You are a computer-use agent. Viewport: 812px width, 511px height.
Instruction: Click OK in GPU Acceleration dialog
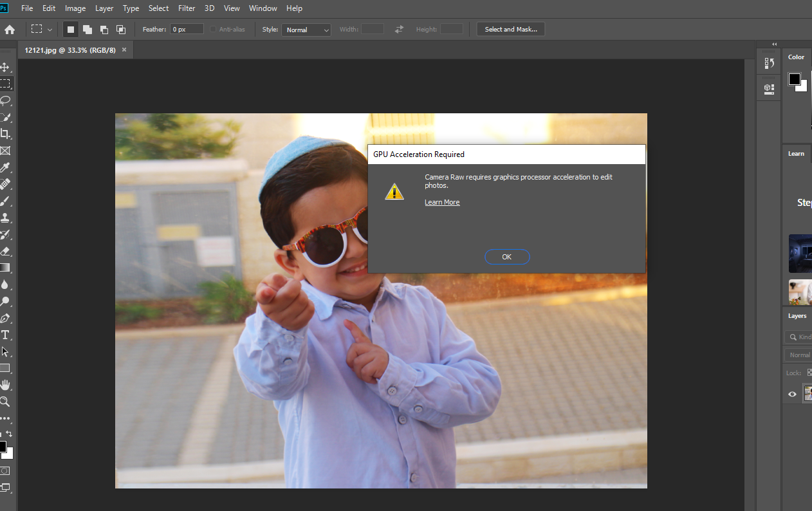[507, 257]
